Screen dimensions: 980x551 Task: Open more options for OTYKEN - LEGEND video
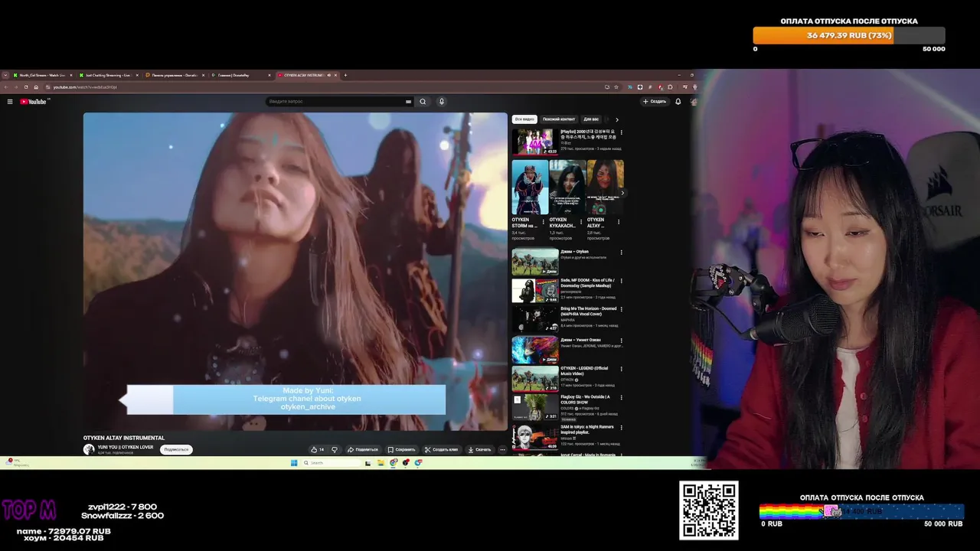click(621, 369)
